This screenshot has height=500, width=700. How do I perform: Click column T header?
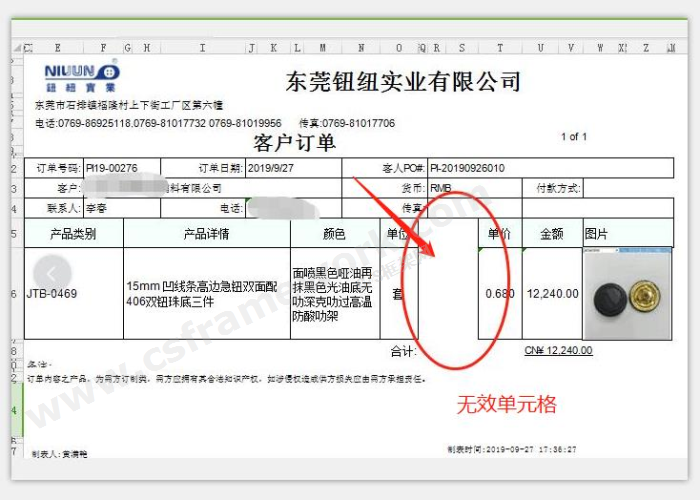pyautogui.click(x=496, y=47)
